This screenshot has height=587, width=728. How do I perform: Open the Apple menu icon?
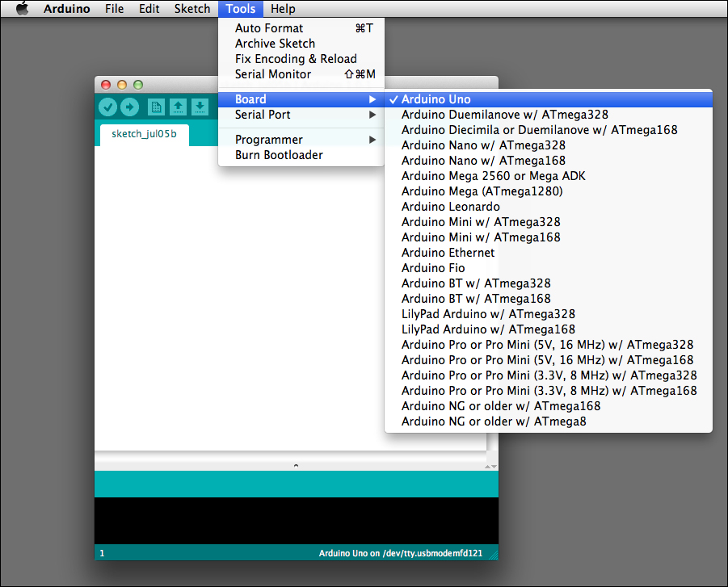tap(22, 9)
